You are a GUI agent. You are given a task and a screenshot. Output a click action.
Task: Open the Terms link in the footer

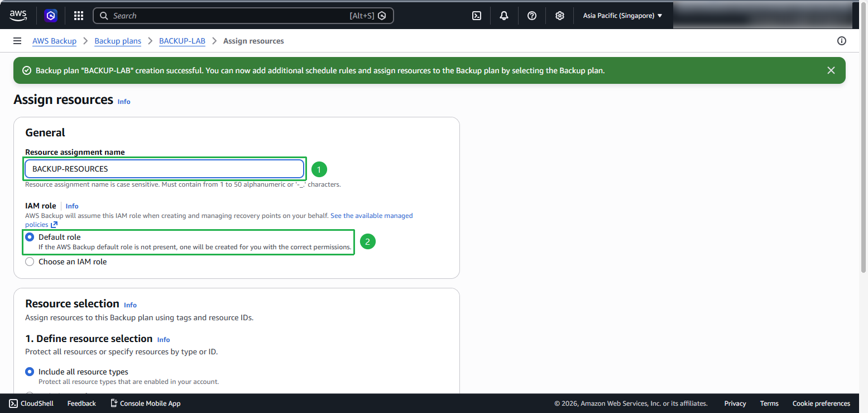point(769,403)
